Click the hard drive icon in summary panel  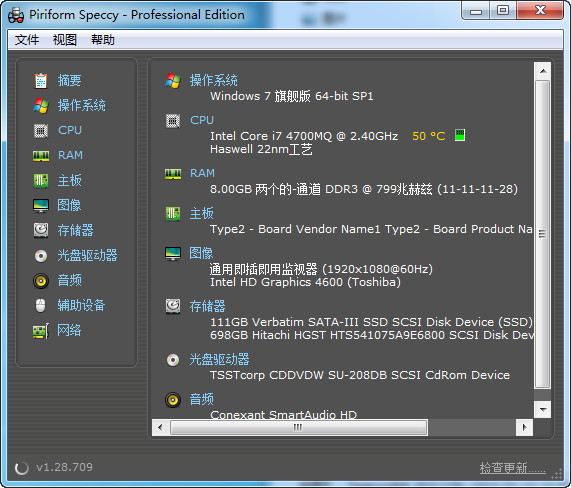coord(173,307)
